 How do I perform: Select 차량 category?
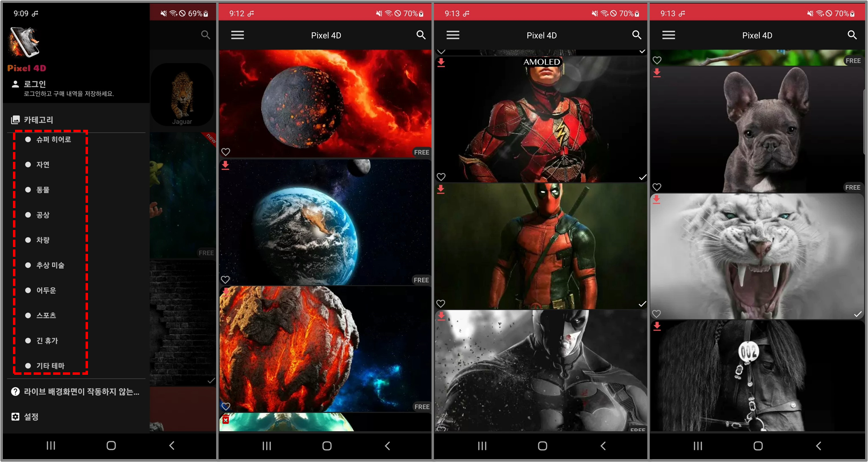point(43,240)
